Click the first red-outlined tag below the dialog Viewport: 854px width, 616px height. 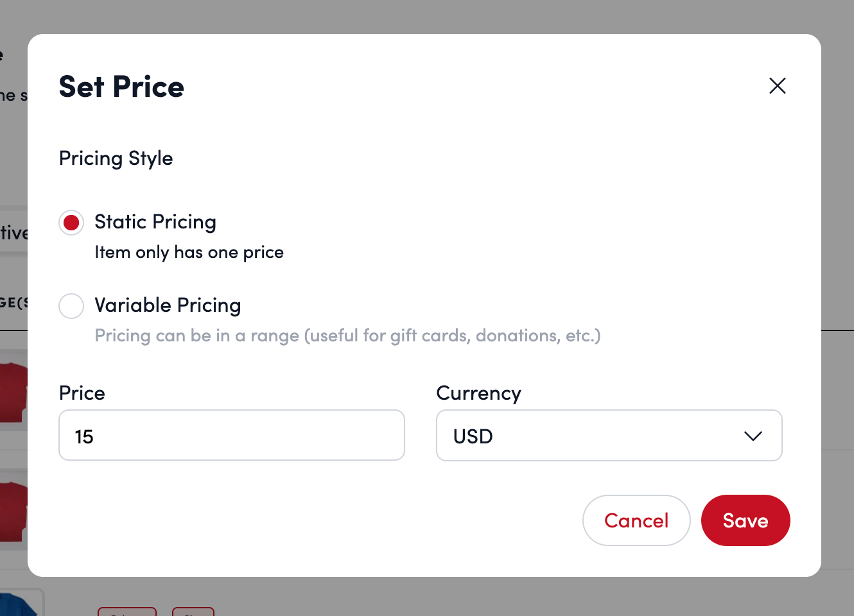(127, 612)
